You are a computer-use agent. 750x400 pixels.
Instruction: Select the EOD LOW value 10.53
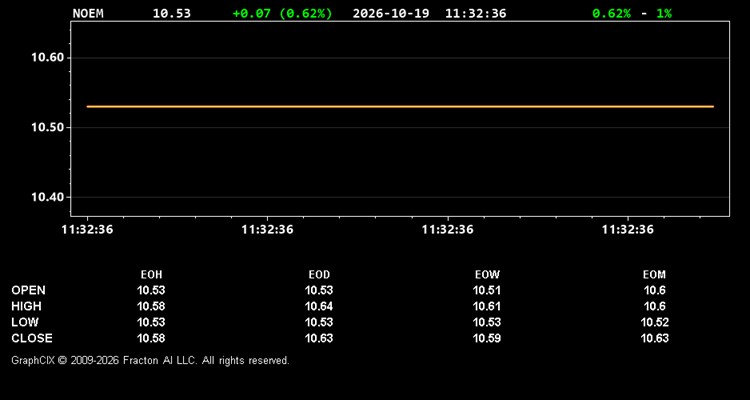pos(319,322)
